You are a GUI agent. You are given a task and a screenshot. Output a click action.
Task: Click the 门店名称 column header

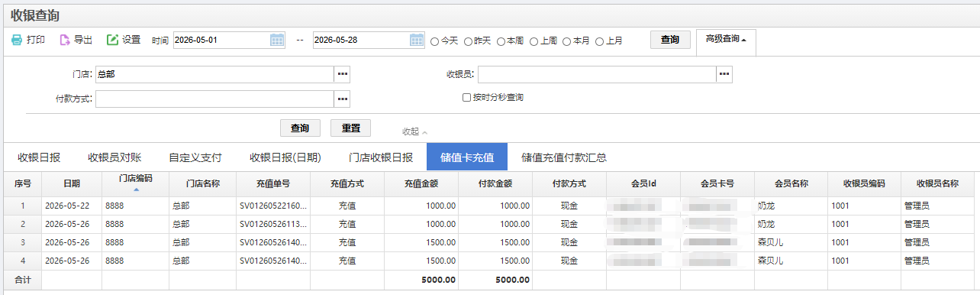[203, 183]
